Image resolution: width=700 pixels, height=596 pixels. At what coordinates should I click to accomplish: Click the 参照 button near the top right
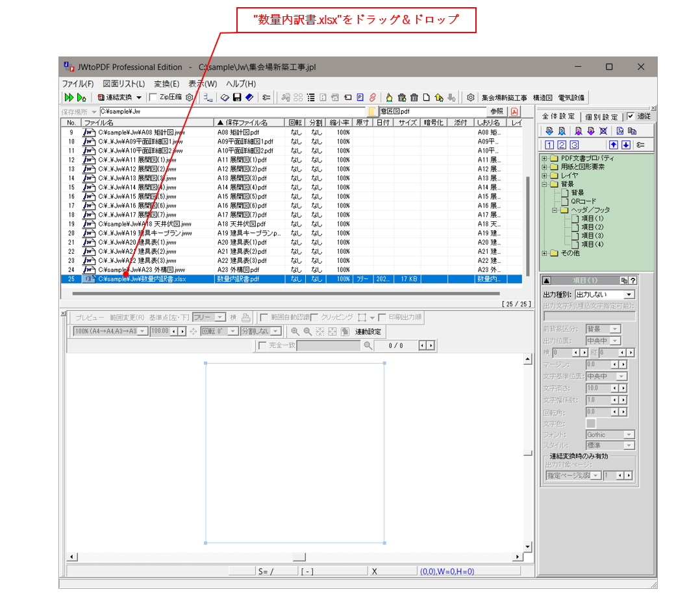click(x=497, y=111)
